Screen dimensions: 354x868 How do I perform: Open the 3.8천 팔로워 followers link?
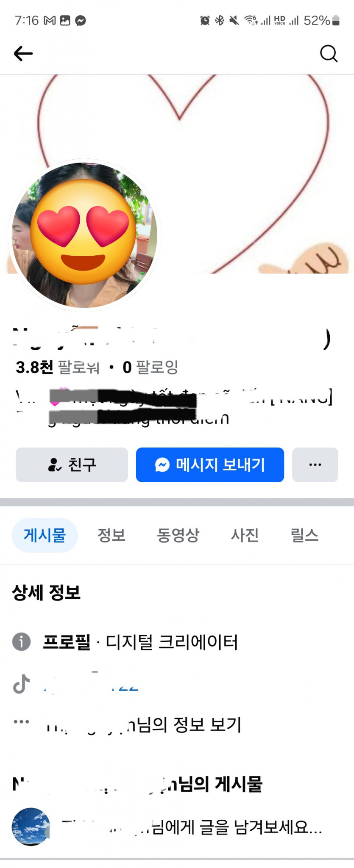coord(58,367)
